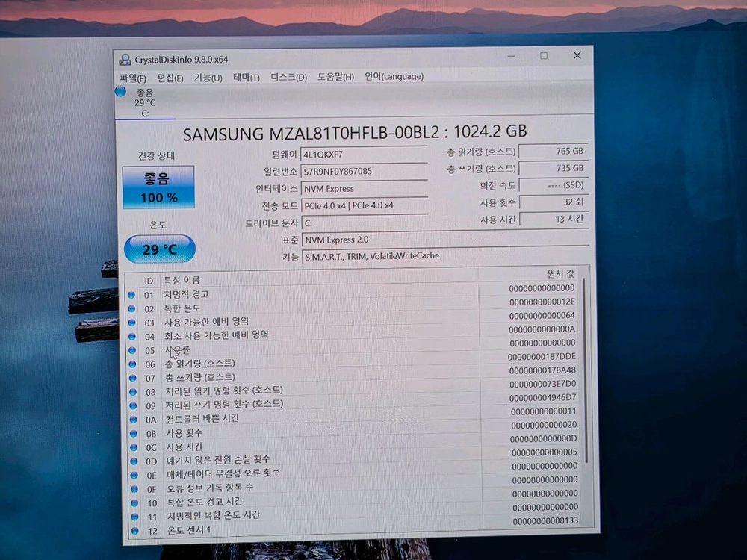Click total host reads value 765 GB

coord(554,151)
